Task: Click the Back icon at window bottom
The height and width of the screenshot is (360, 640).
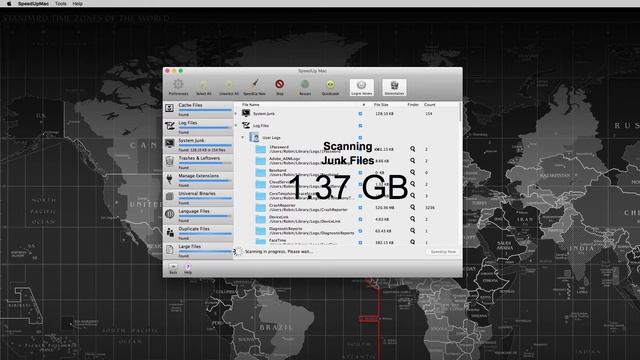Action: pyautogui.click(x=173, y=268)
